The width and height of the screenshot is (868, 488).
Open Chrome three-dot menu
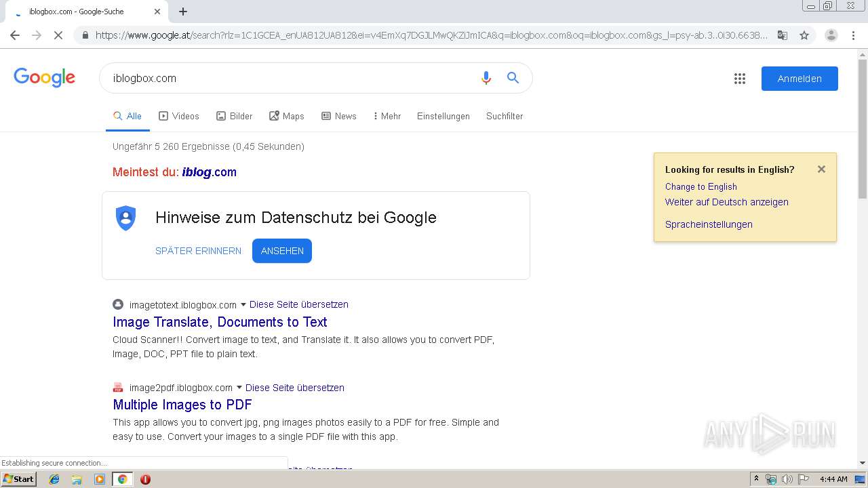tap(852, 35)
